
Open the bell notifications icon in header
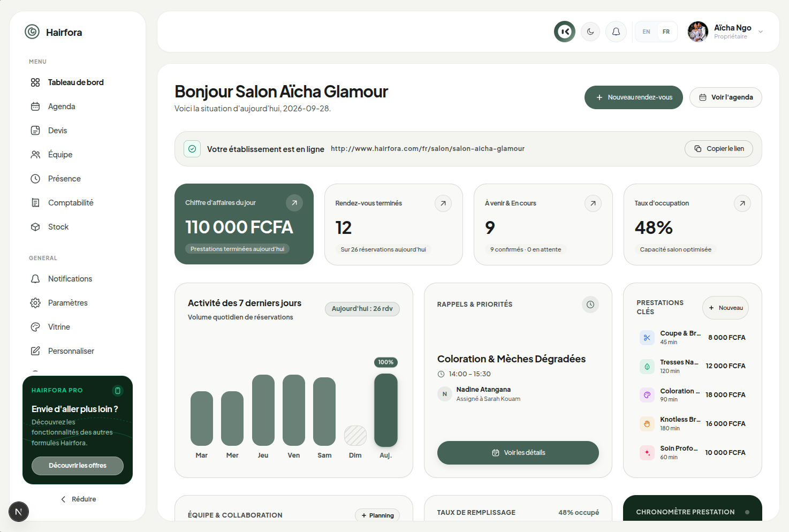(616, 32)
